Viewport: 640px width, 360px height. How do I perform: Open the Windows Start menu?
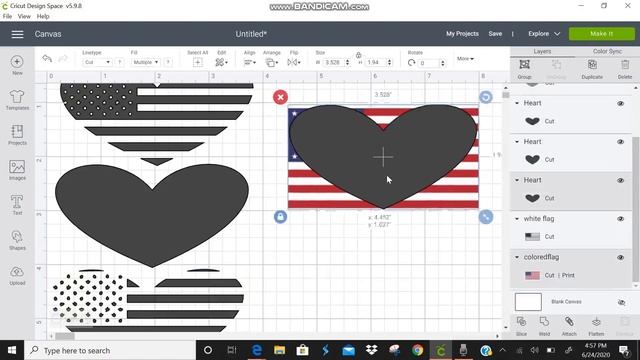click(x=12, y=350)
